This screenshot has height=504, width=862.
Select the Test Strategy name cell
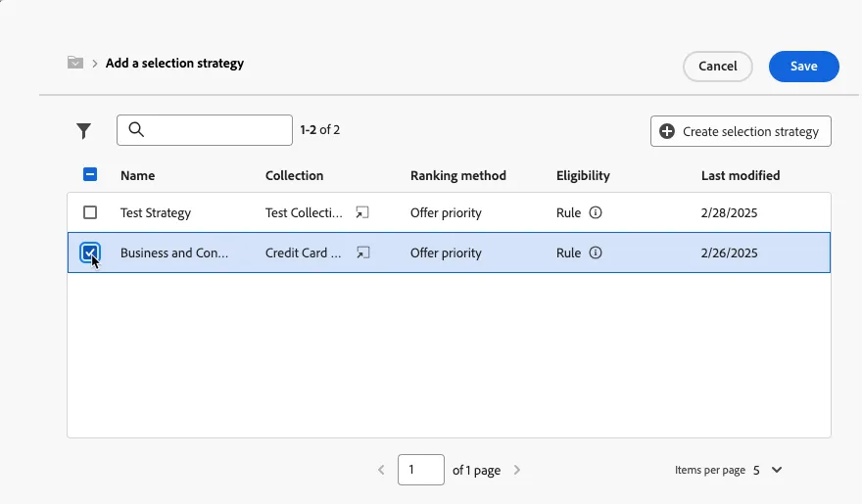(156, 213)
